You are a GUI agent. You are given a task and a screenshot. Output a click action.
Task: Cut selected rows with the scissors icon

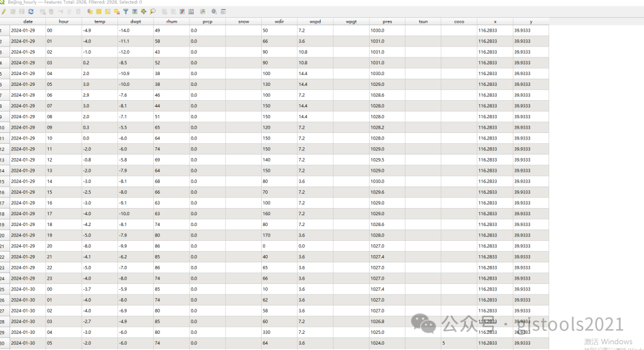tap(60, 11)
